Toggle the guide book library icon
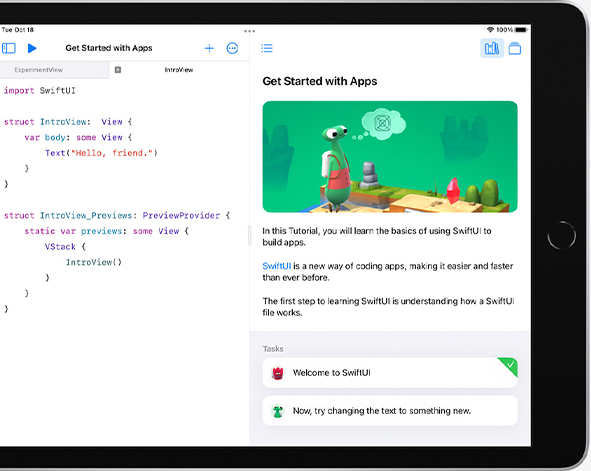 492,48
